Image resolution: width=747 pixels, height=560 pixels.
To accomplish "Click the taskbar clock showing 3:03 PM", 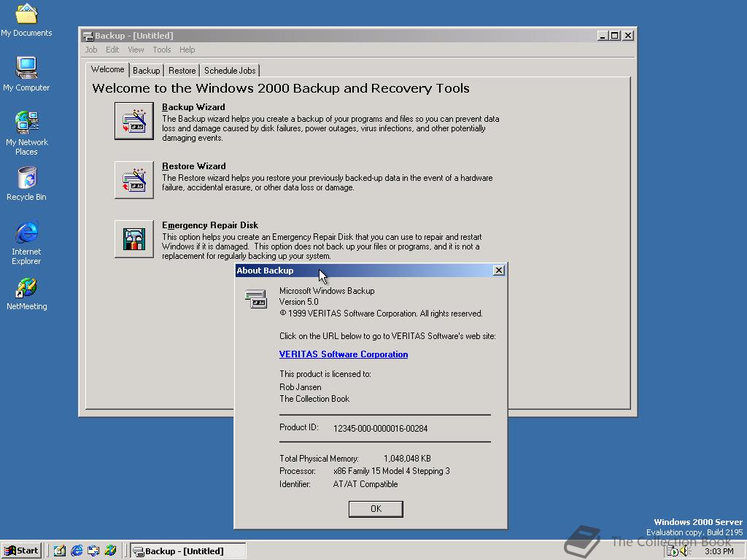I will click(719, 551).
